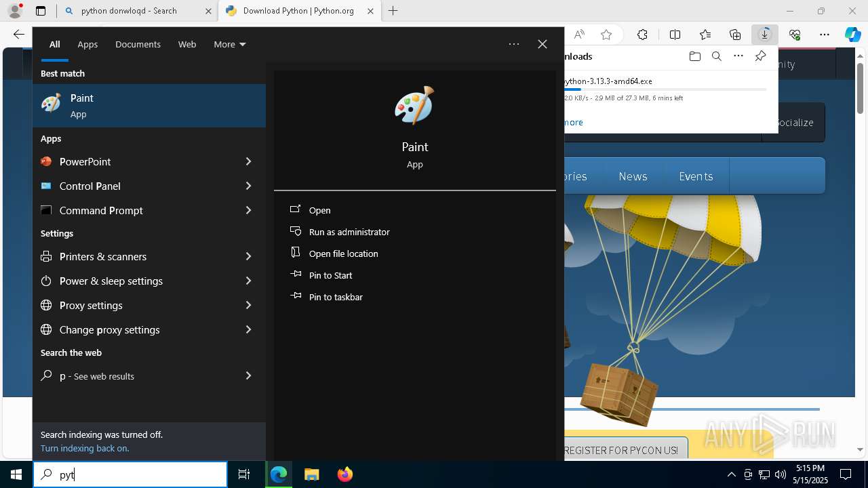Open File Explorer from the taskbar
Viewport: 868px width, 488px height.
point(311,474)
